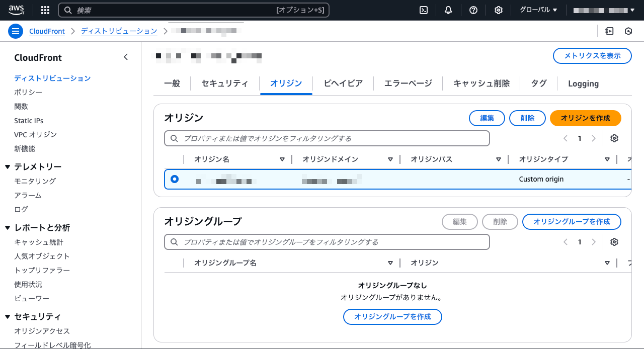Open the panel icon next to breadcrumb bar
644x349 pixels.
[x=609, y=31]
